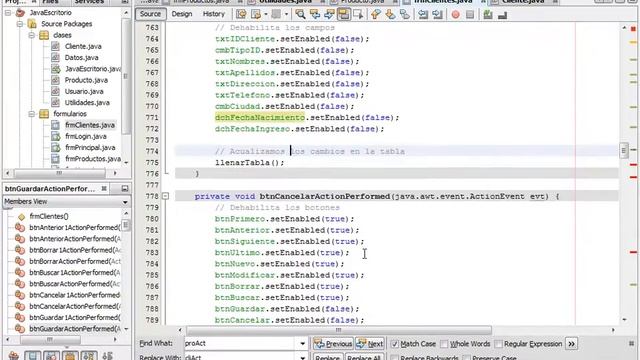Open the Utilidades.java editor tab
The height and width of the screenshot is (360, 640).
coord(285,2)
